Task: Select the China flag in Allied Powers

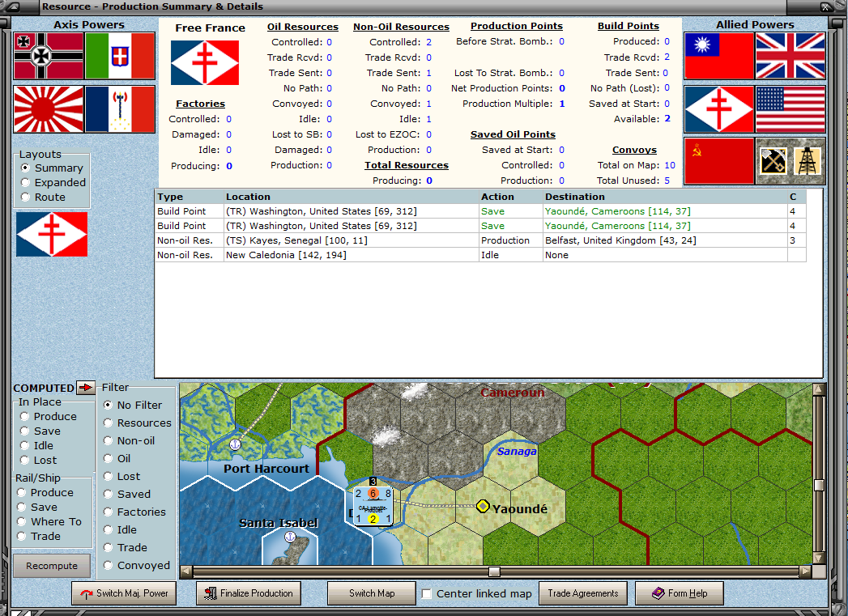Action: point(719,56)
